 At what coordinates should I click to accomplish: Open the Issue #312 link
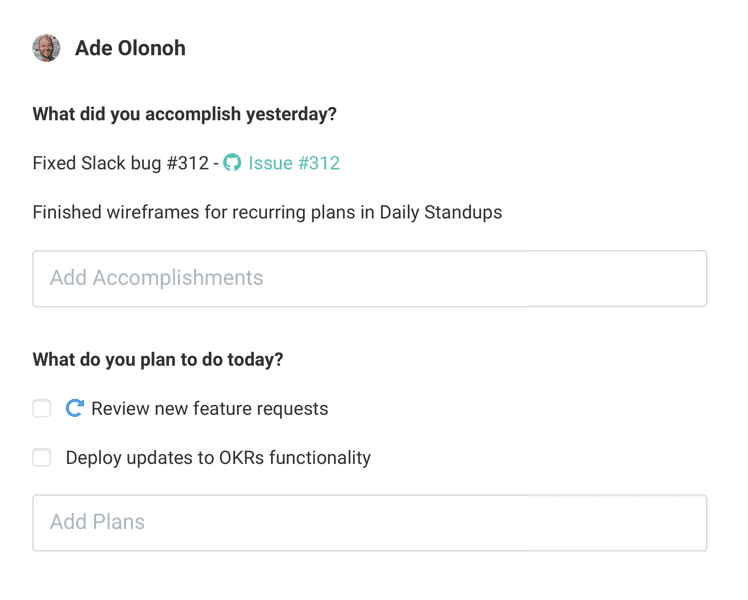tap(294, 163)
